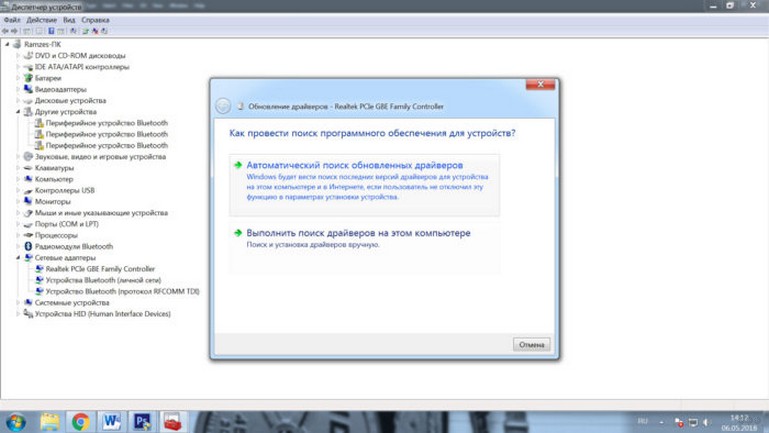769x433 pixels.
Task: Click the Uninstall device toolbar icon with red X
Action: [95, 31]
